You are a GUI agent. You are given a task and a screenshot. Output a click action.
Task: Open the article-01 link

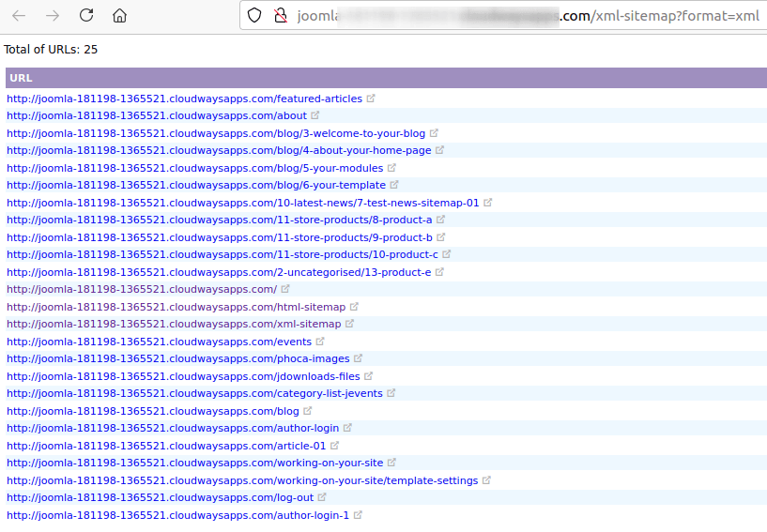[166, 446]
